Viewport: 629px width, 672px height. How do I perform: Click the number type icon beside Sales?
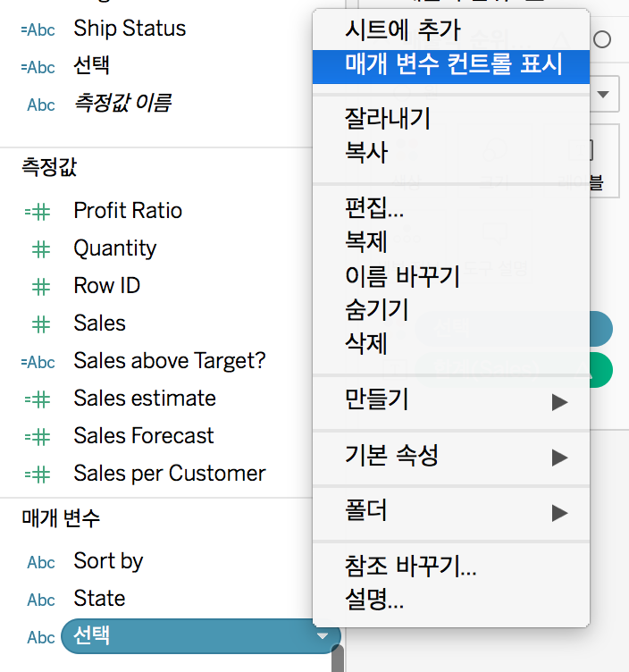pyautogui.click(x=41, y=324)
